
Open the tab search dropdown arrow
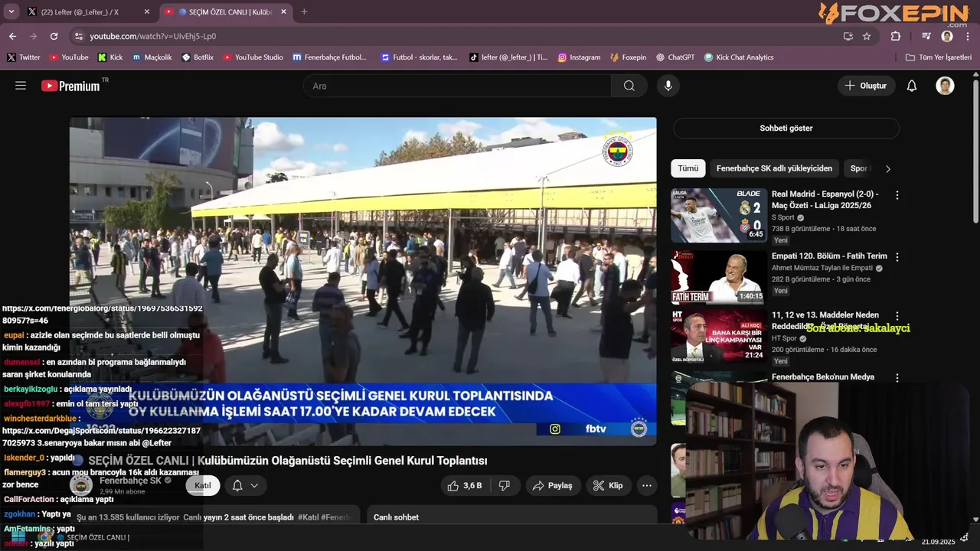point(11,12)
